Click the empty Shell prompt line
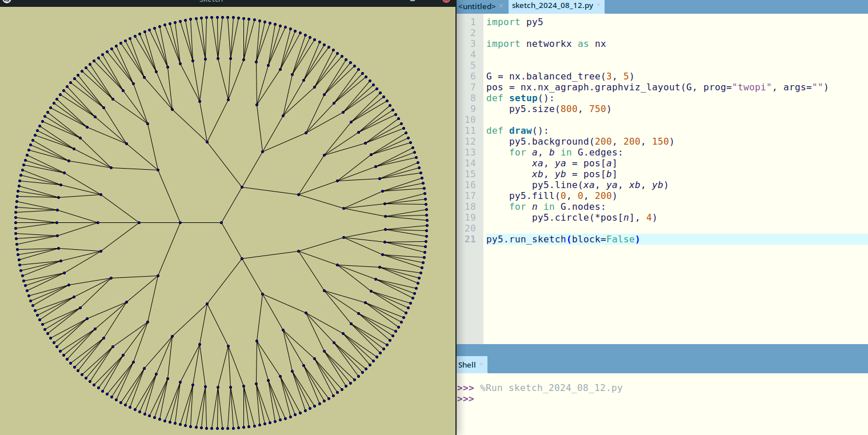Viewport: 868px width, 435px height. click(514, 399)
